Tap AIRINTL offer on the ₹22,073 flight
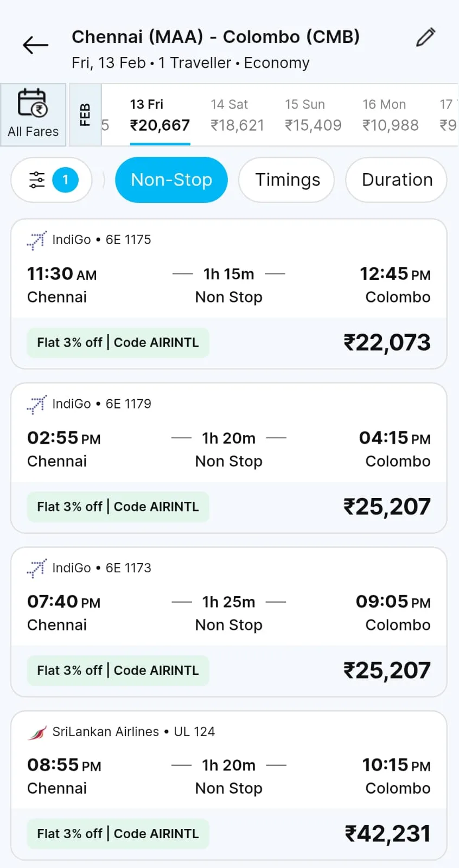Viewport: 459px width, 868px height. [118, 343]
